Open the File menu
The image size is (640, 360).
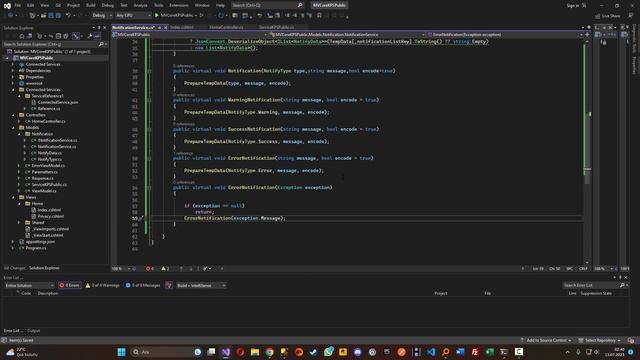[18, 5]
